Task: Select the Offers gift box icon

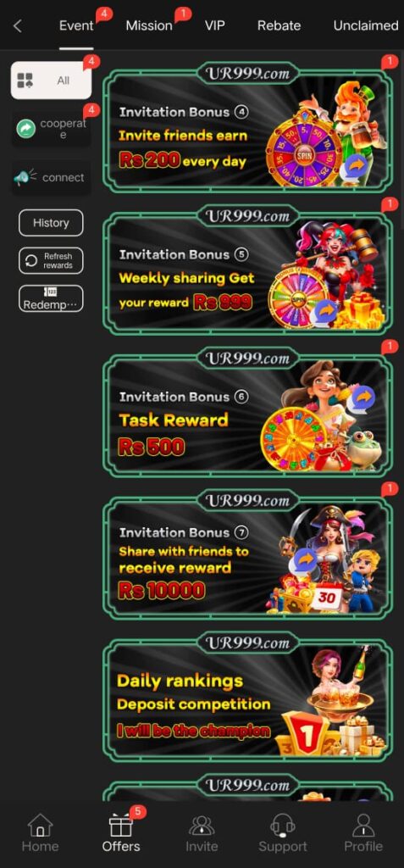Action: [x=120, y=826]
